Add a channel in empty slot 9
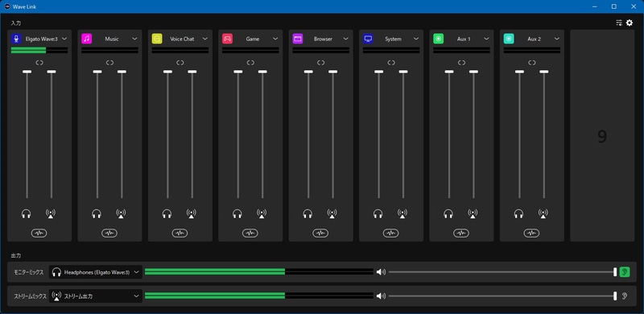The image size is (644, 314). click(602, 135)
